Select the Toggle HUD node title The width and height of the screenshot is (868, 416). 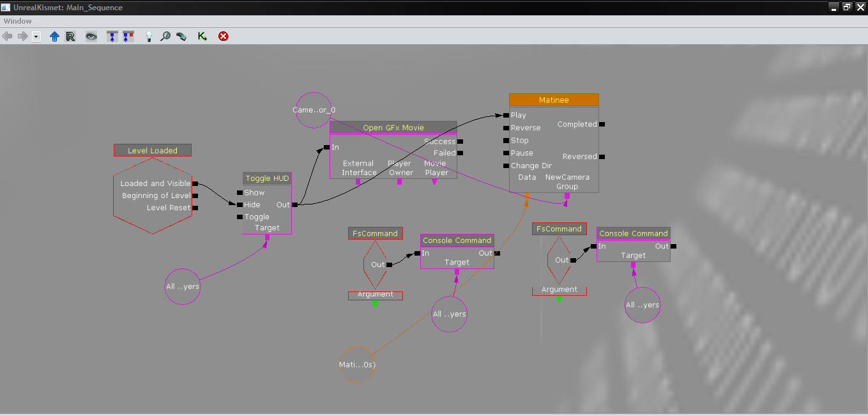tap(267, 178)
